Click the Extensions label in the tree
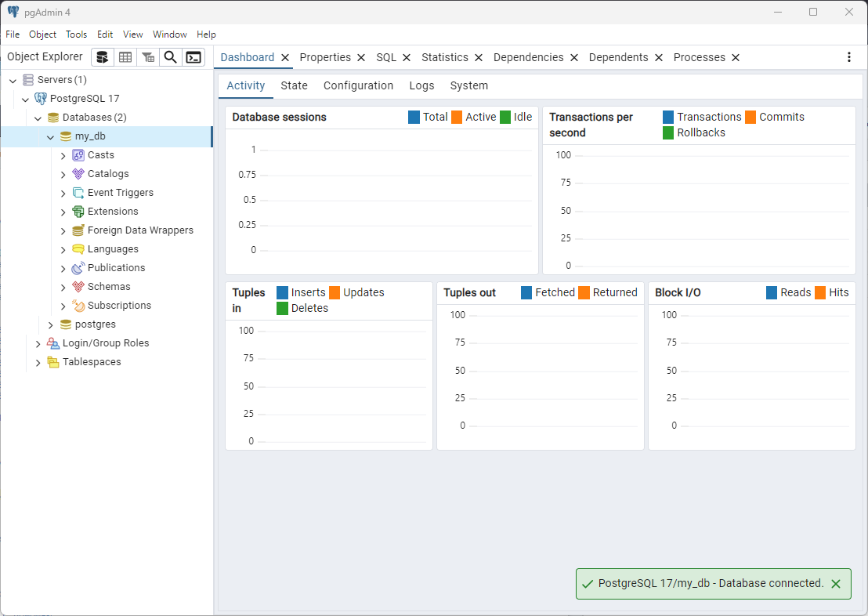This screenshot has width=868, height=616. click(x=113, y=212)
